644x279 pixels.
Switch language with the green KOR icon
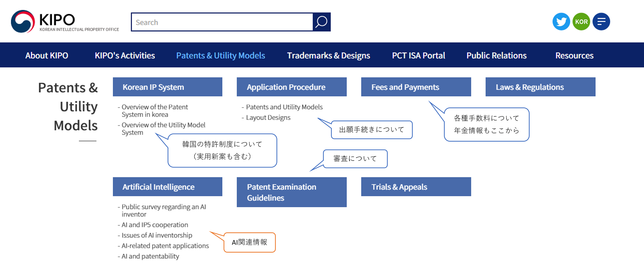coord(581,21)
